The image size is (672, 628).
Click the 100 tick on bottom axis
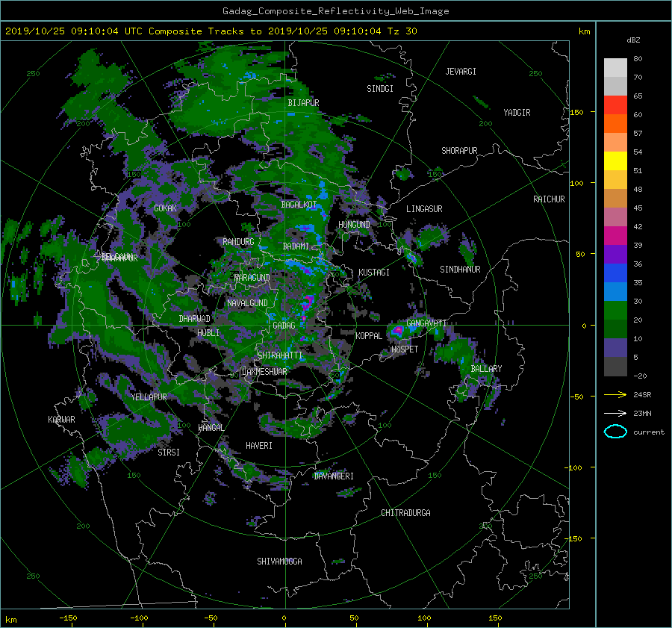424,618
